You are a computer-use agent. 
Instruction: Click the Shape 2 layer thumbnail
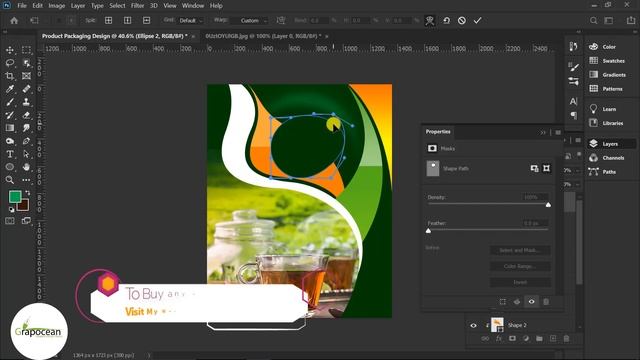(x=497, y=325)
